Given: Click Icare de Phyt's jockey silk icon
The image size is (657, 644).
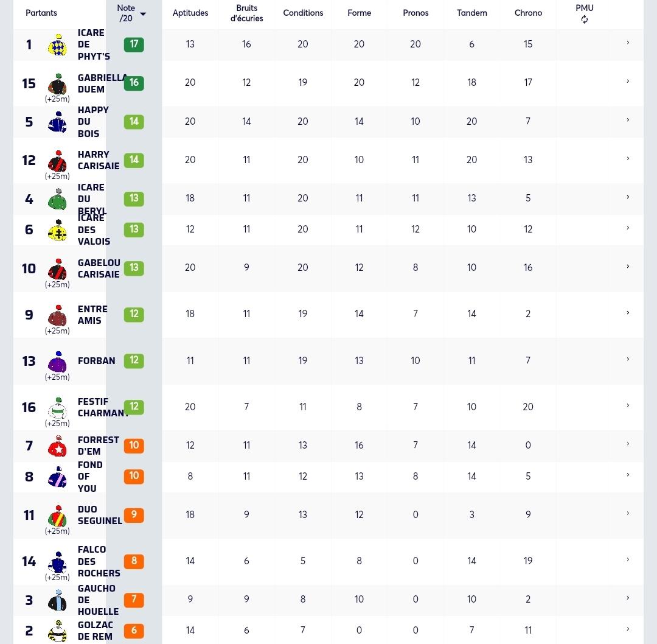Looking at the screenshot, I should point(58,45).
